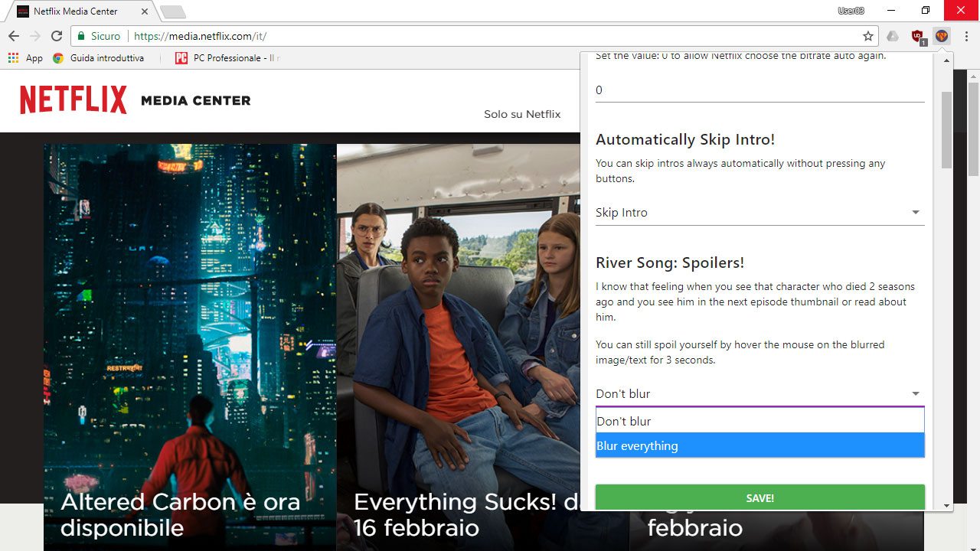Viewport: 980px width, 551px height.
Task: Bookmark this page with the star icon
Action: pyautogui.click(x=868, y=36)
